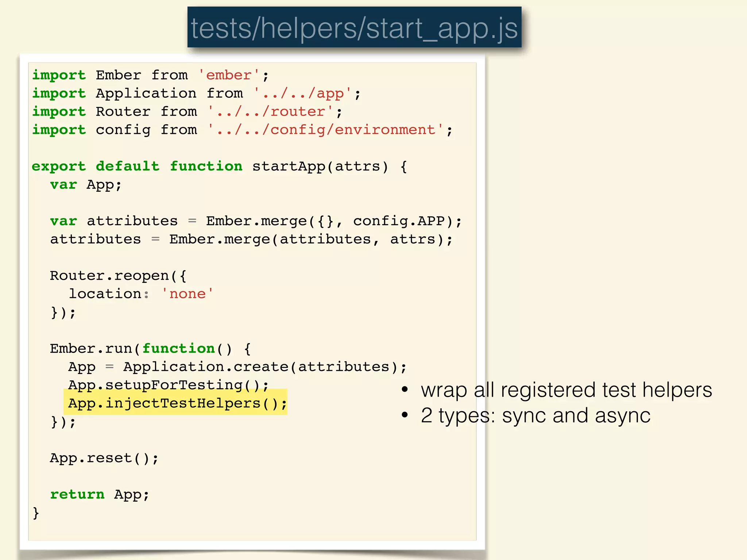This screenshot has width=747, height=560.
Task: Click the 'App = Application.create(attributes);' line
Action: 237,367
